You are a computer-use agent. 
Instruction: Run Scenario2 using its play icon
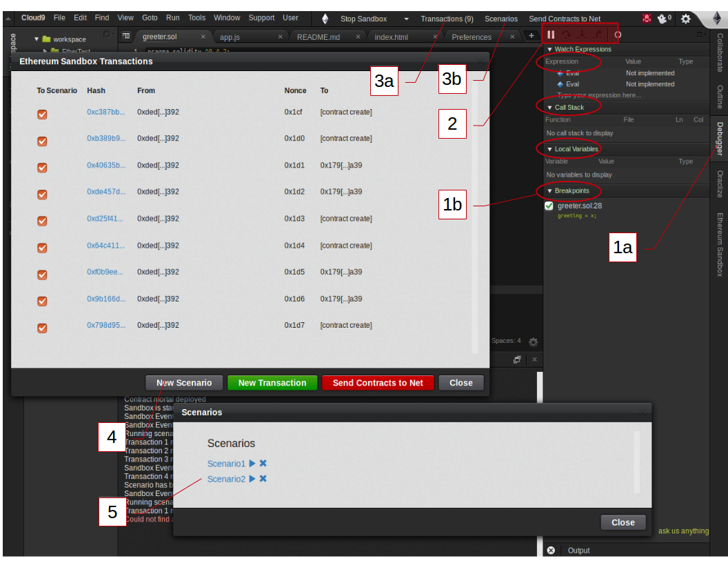[x=252, y=478]
